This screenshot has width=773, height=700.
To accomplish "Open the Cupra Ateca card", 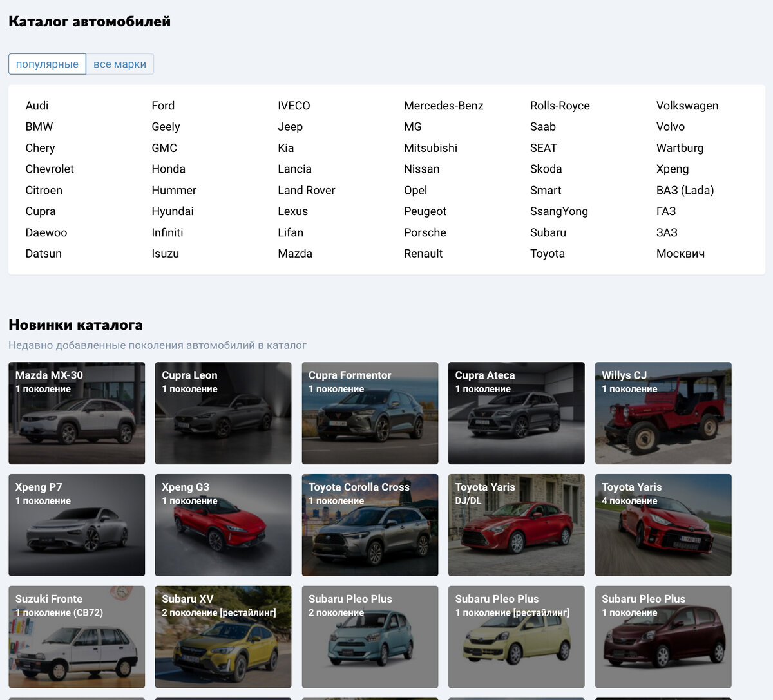I will [x=517, y=413].
